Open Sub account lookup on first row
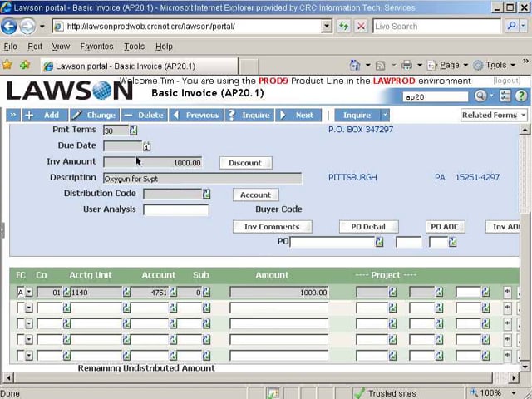Viewport: 532px width, 399px height. click(x=206, y=292)
